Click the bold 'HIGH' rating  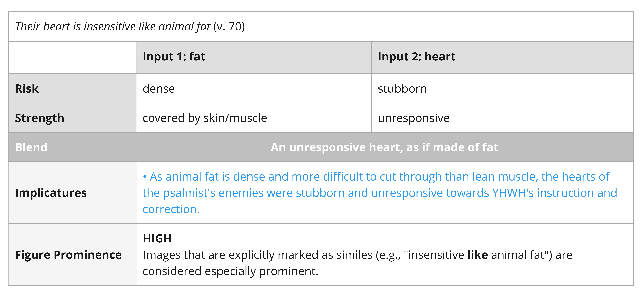157,239
